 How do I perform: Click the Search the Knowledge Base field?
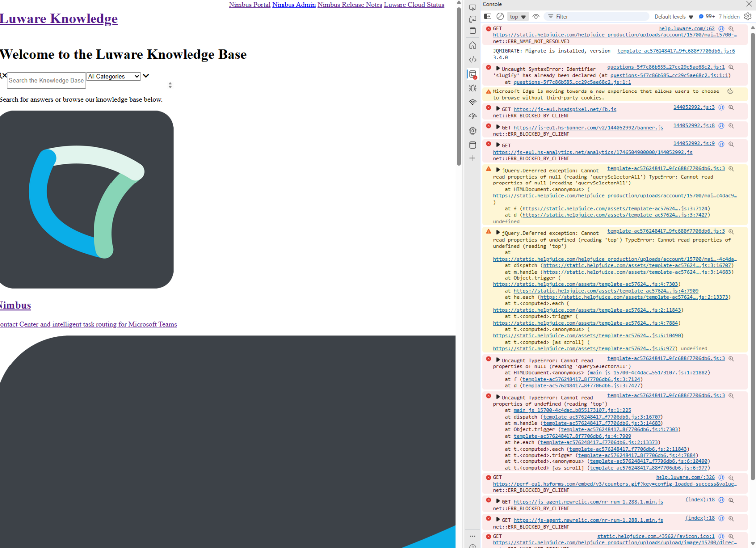46,81
